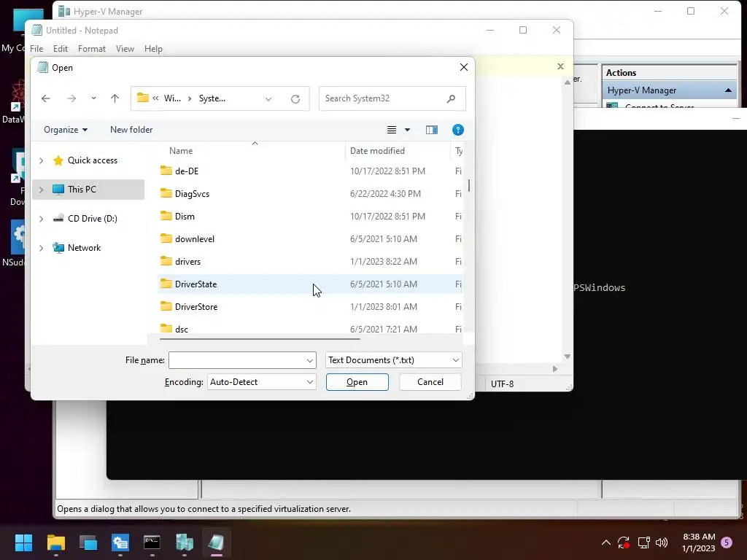Open the file type filter dropdown
The image size is (747, 560).
(393, 360)
